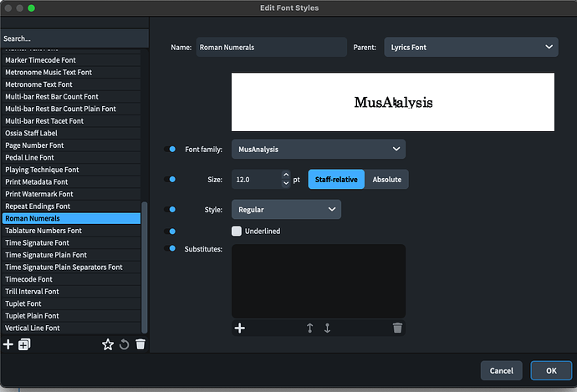Select Multi-bar Rest Bar Count Font
The height and width of the screenshot is (392, 577).
[71, 96]
